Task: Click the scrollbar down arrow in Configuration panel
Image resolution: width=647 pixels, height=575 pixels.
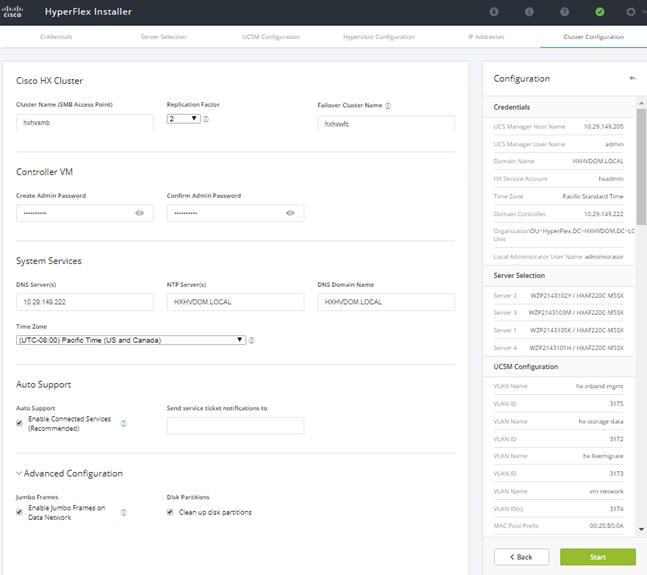Action: 641,529
